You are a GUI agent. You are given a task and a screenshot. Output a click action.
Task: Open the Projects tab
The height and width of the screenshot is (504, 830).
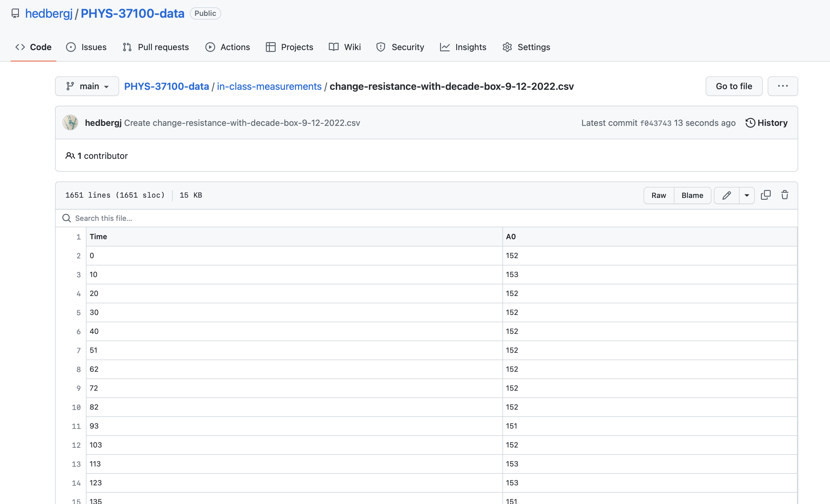click(289, 47)
